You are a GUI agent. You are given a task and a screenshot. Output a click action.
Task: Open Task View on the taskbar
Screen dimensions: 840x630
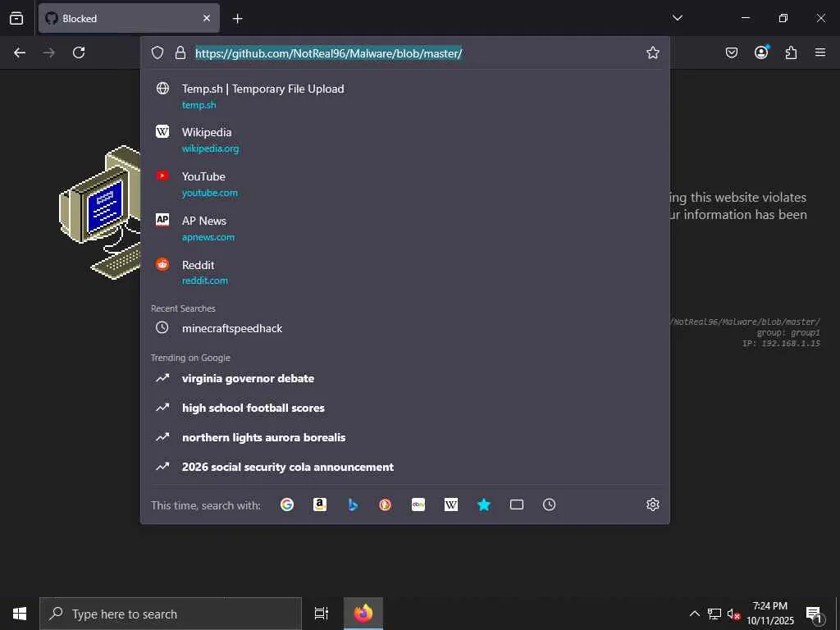click(322, 614)
